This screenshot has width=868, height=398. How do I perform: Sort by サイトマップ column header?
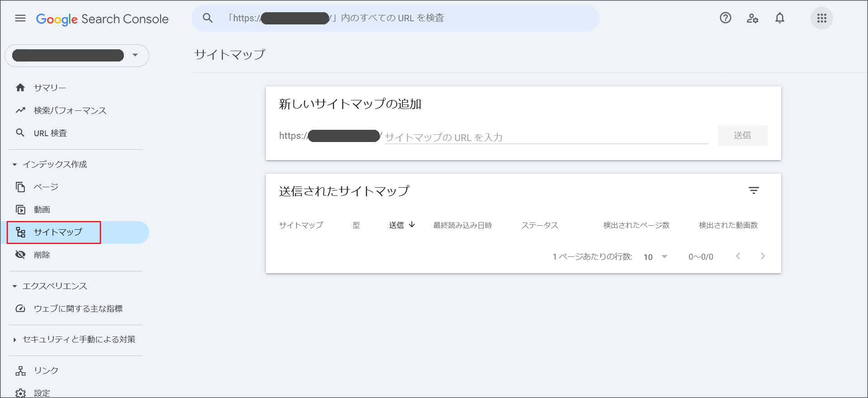[x=301, y=225]
